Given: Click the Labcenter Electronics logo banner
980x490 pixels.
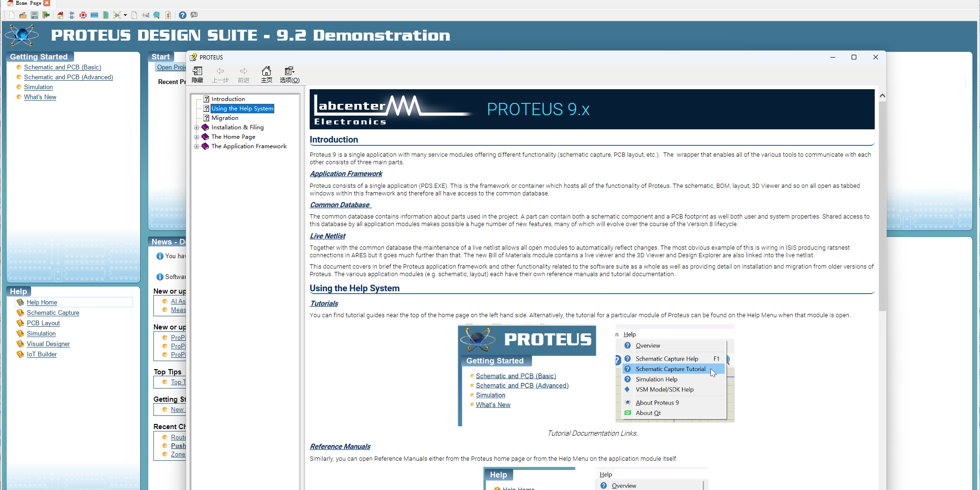Looking at the screenshot, I should click(592, 110).
